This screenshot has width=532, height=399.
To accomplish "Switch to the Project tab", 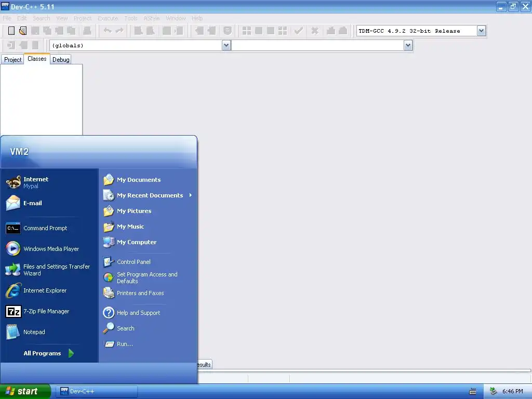I will coord(12,60).
